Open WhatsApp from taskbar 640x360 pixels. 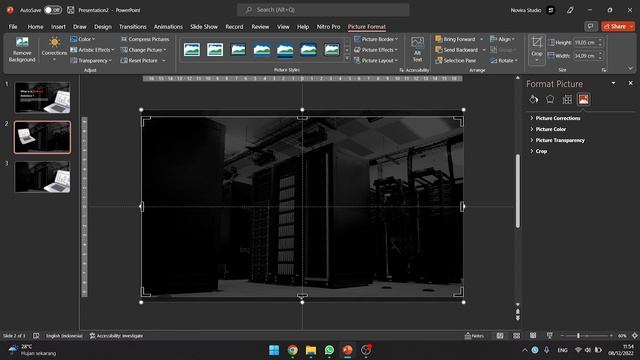point(329,350)
